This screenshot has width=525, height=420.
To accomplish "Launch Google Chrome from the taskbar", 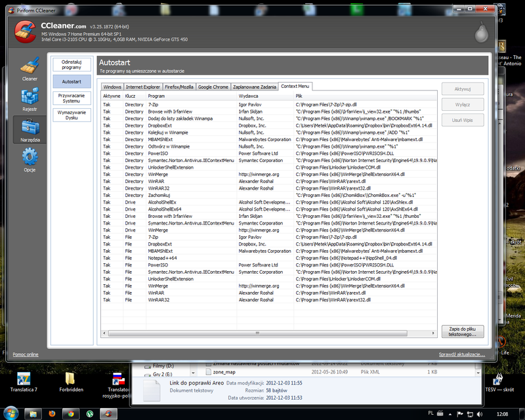I will [x=70, y=413].
